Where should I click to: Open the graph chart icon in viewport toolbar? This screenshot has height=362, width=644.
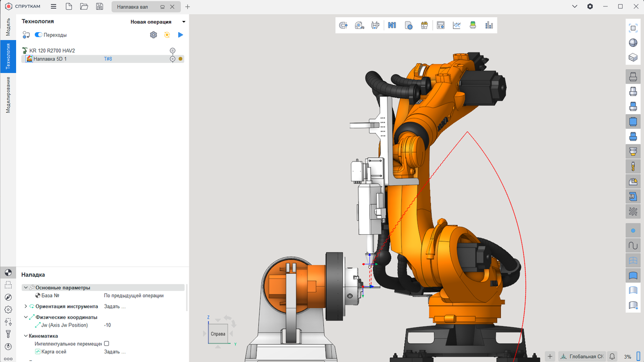click(457, 25)
